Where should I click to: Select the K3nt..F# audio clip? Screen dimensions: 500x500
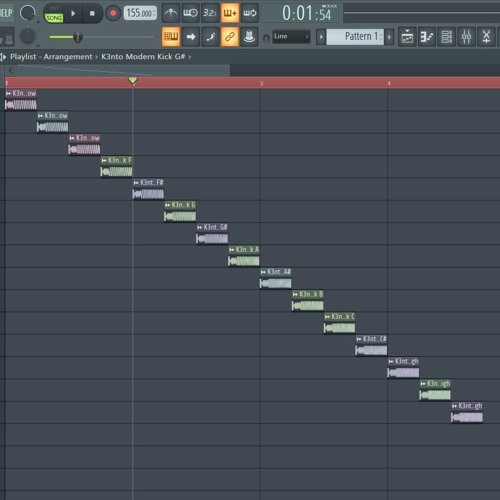tap(148, 189)
